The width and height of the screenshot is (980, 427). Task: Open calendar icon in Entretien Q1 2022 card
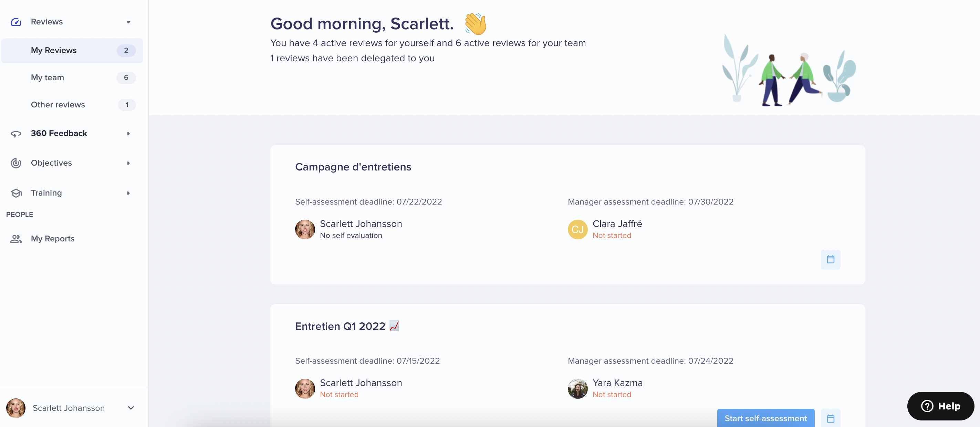(x=831, y=418)
